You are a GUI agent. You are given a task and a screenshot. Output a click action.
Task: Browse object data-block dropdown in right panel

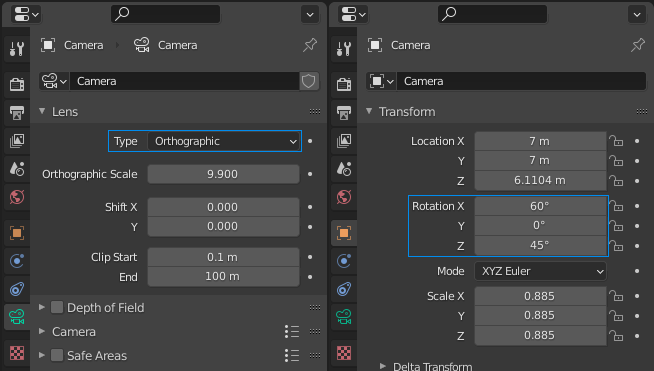pyautogui.click(x=381, y=81)
